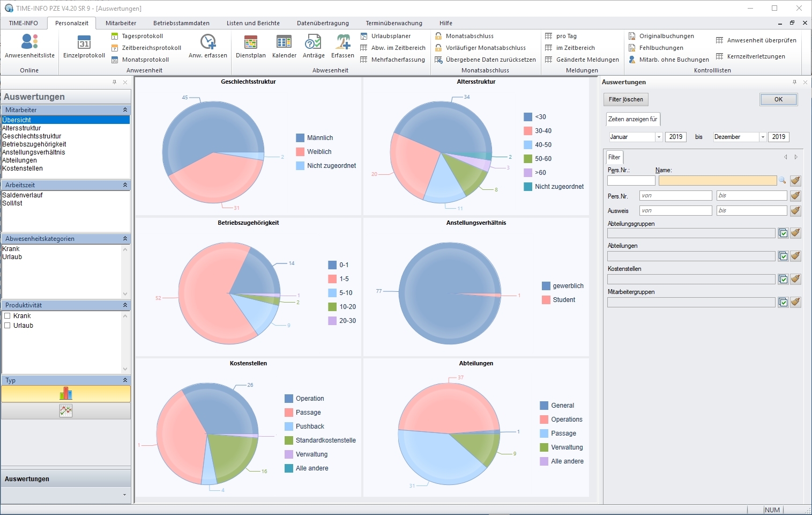
Task: Open the TIME-INFO ribbon tab
Action: tap(24, 23)
